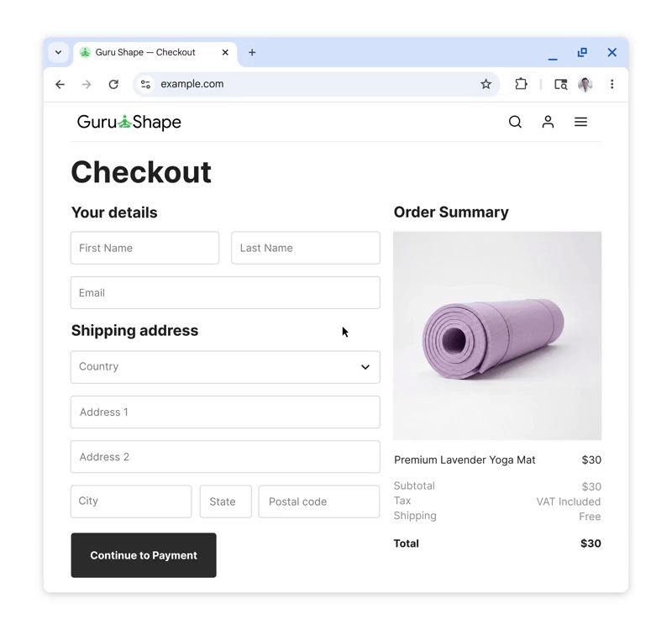The height and width of the screenshot is (630, 672).
Task: Click the site information icon in address bar
Action: [146, 84]
